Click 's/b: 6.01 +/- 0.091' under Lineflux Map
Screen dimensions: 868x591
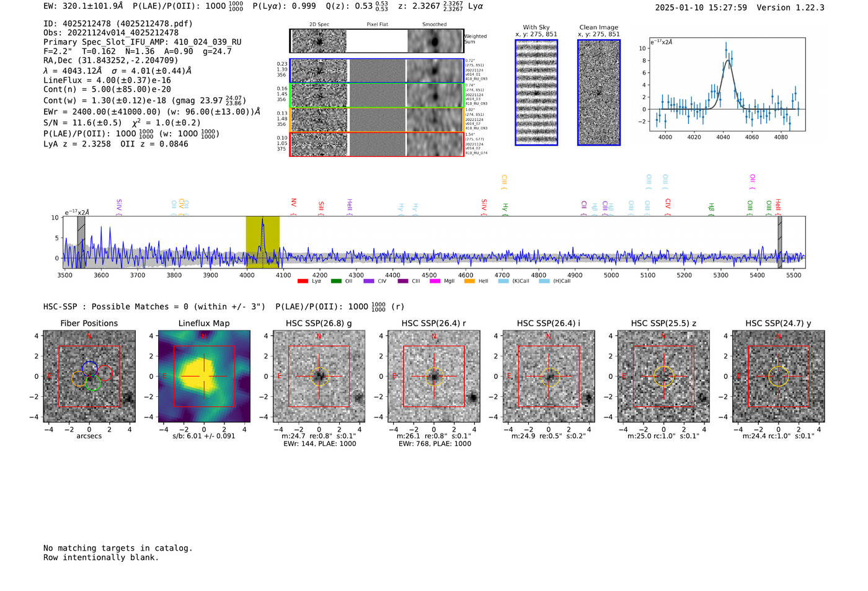(204, 436)
